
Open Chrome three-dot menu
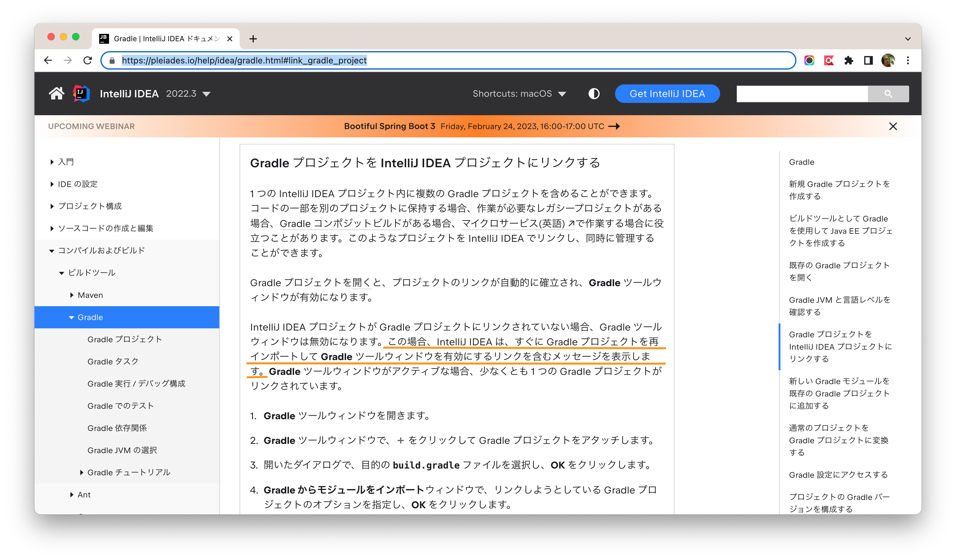(908, 60)
